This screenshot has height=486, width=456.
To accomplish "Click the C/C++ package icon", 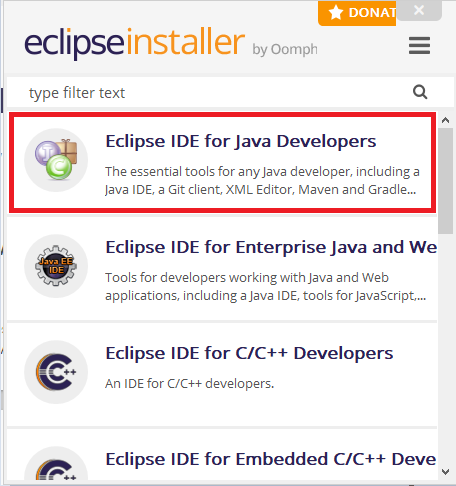I will [x=56, y=372].
